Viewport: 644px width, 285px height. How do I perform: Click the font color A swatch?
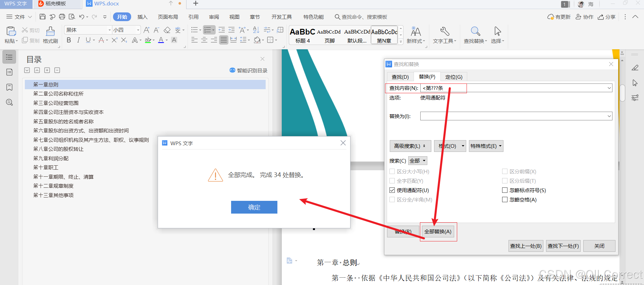click(161, 40)
